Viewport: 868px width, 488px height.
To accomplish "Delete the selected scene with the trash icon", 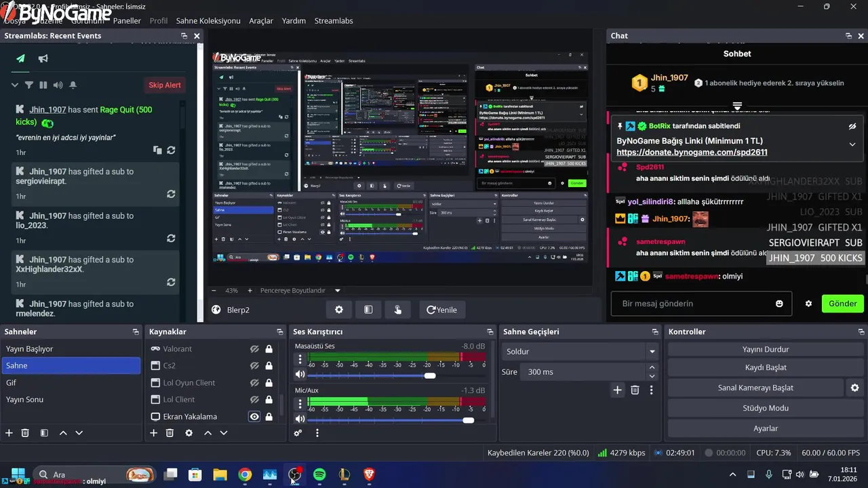I will [25, 432].
